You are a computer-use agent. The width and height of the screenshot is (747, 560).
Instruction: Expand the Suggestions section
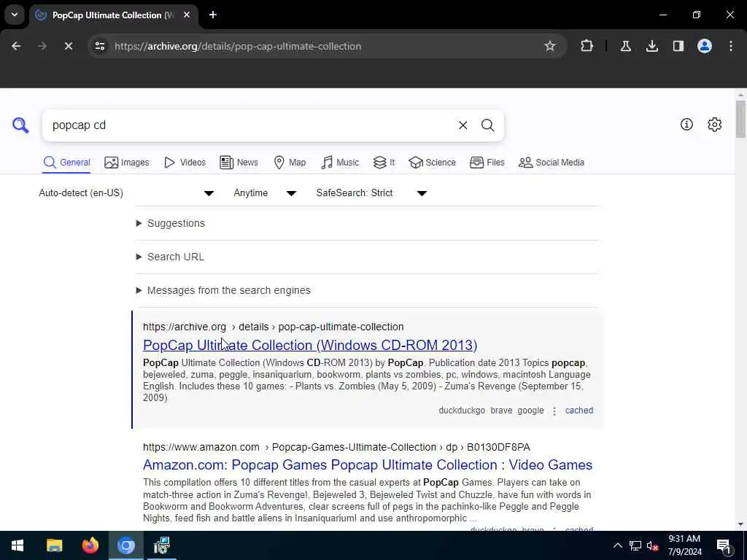click(x=171, y=223)
